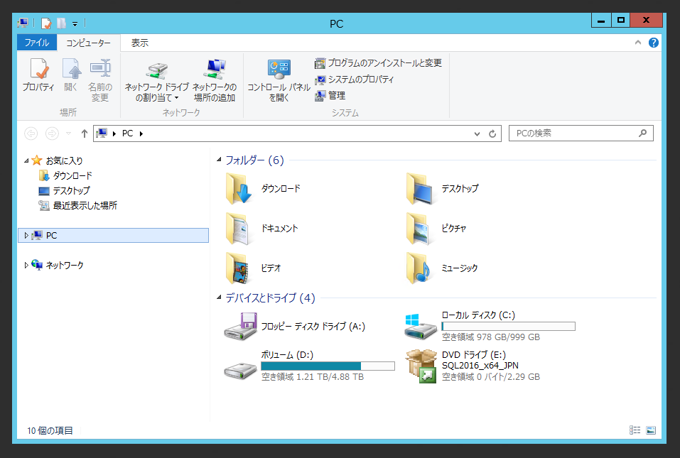This screenshot has height=458, width=680.
Task: Select the ローカル ディスク (C:) drive icon
Action: coord(420,326)
